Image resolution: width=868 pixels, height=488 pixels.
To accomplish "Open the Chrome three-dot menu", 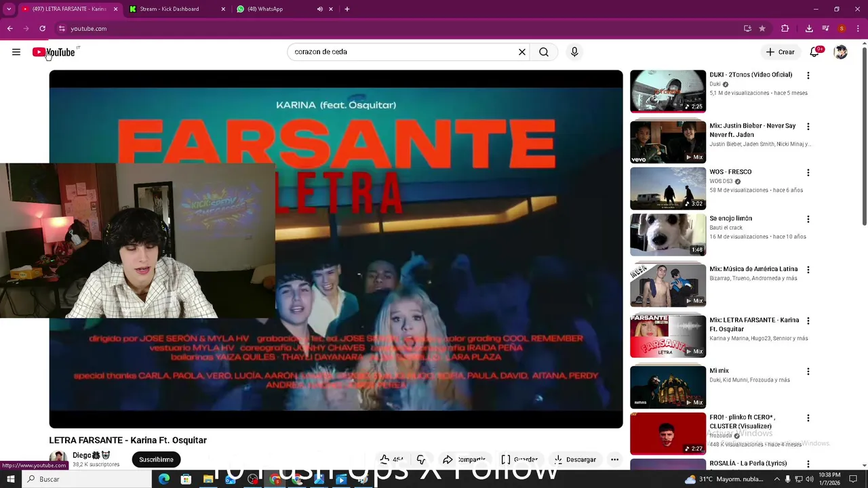I will (859, 28).
